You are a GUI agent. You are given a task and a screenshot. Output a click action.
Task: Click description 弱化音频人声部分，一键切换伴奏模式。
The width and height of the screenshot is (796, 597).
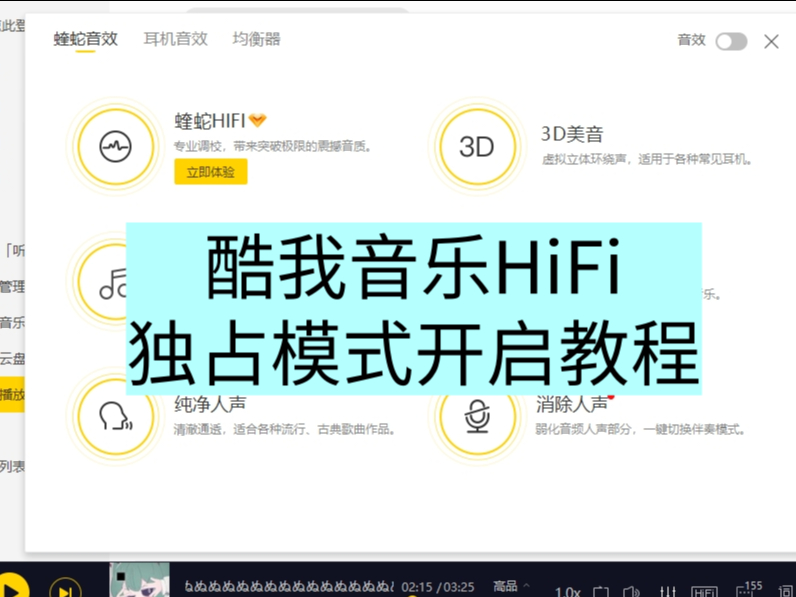click(x=641, y=429)
